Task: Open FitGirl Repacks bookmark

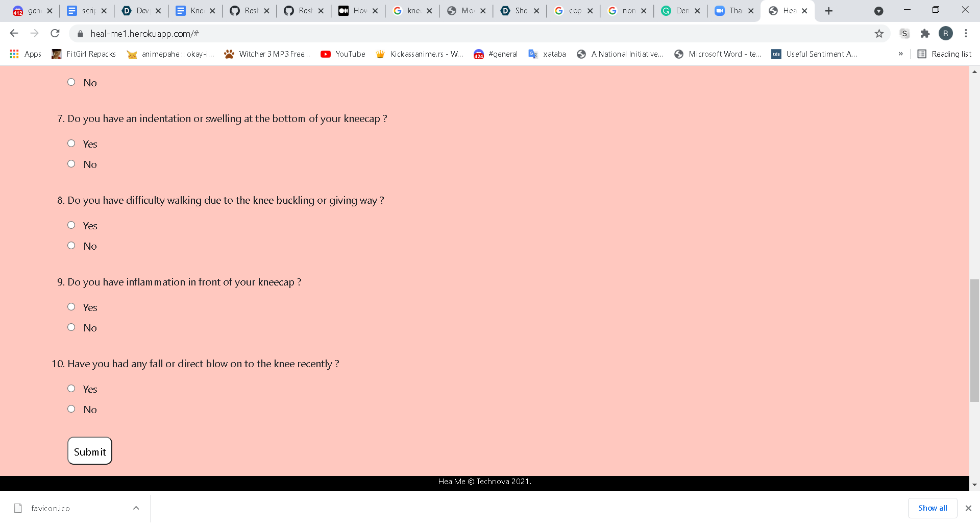Action: (x=84, y=54)
